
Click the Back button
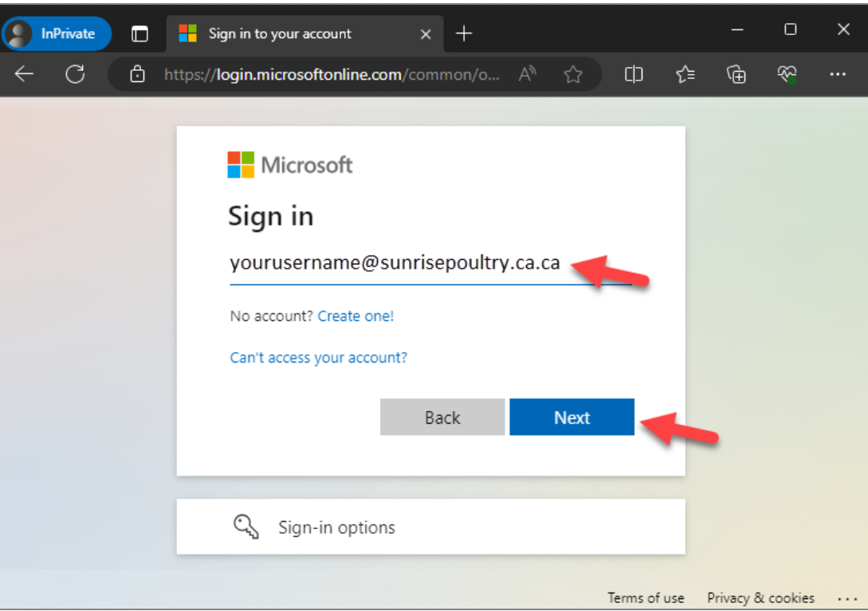point(442,417)
